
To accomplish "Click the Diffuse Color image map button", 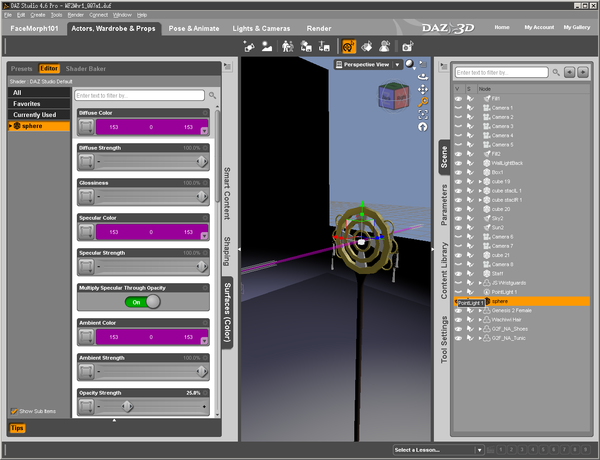I will pos(86,127).
